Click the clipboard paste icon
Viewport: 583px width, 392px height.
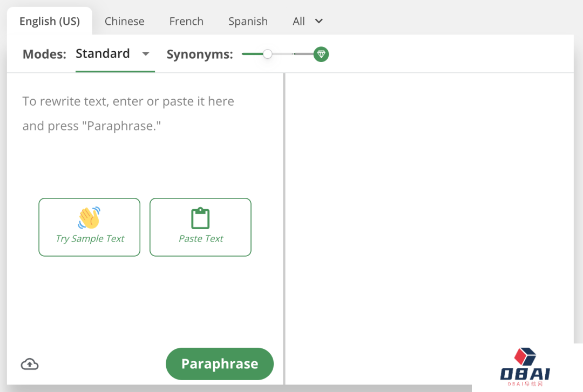click(x=200, y=218)
